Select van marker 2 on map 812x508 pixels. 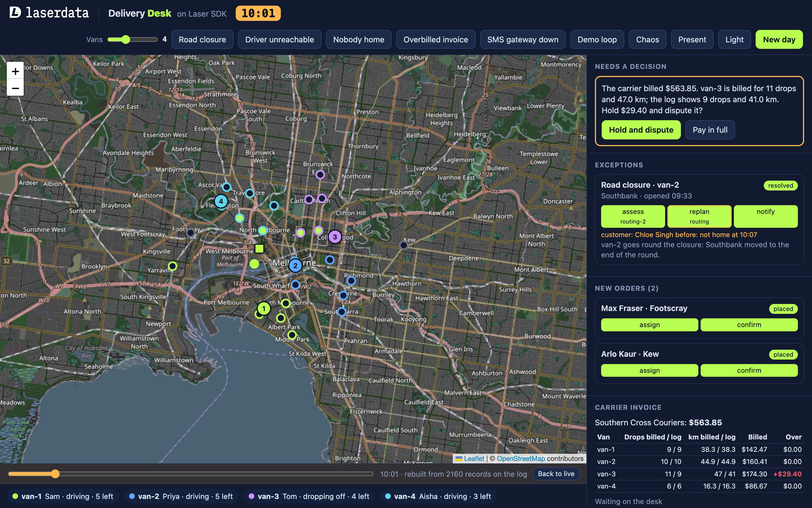(x=295, y=265)
